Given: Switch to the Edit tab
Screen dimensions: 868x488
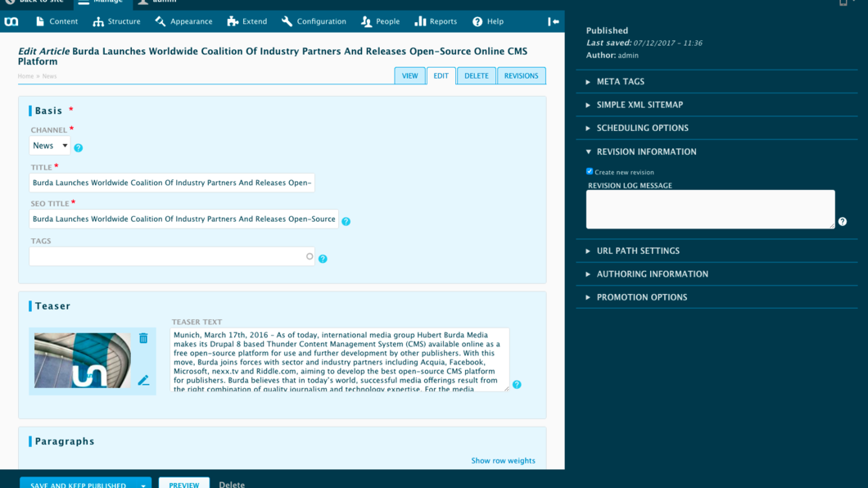Looking at the screenshot, I should point(441,76).
